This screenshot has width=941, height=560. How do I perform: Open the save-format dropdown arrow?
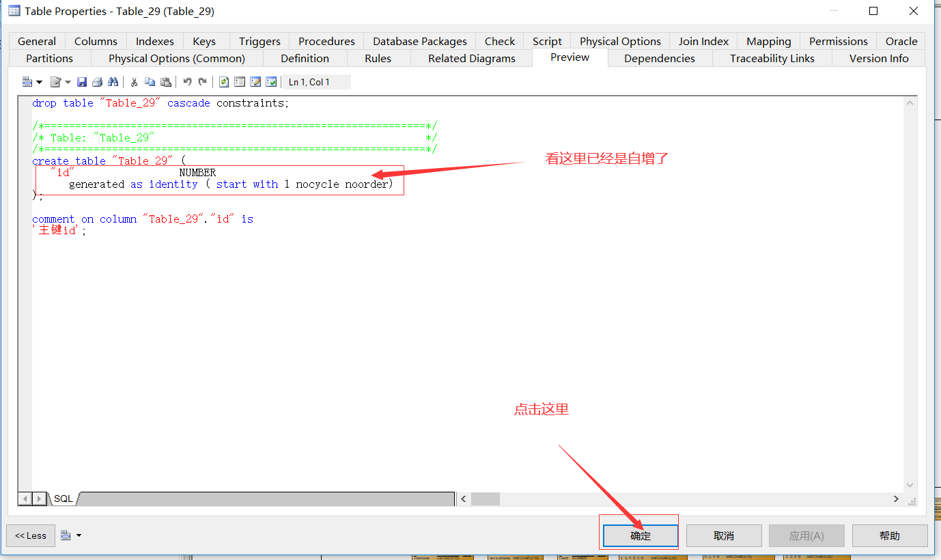pyautogui.click(x=39, y=81)
